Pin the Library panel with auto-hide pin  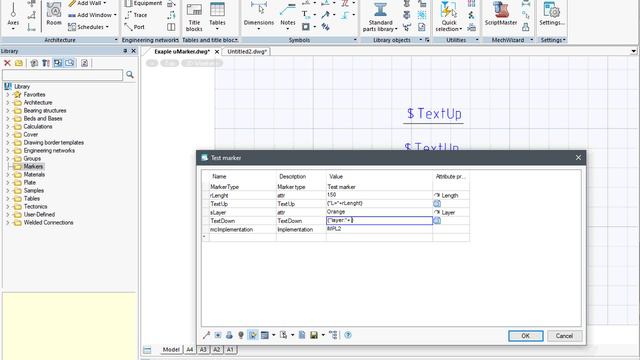click(x=125, y=51)
